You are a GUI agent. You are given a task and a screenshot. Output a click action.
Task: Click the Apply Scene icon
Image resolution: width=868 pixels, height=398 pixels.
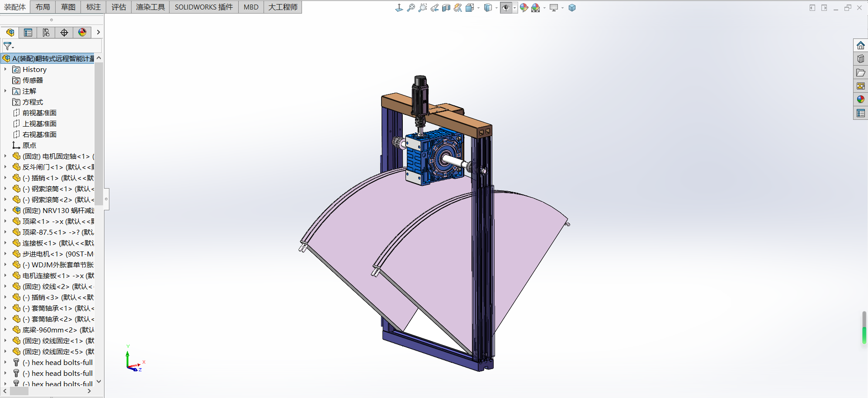pyautogui.click(x=536, y=8)
